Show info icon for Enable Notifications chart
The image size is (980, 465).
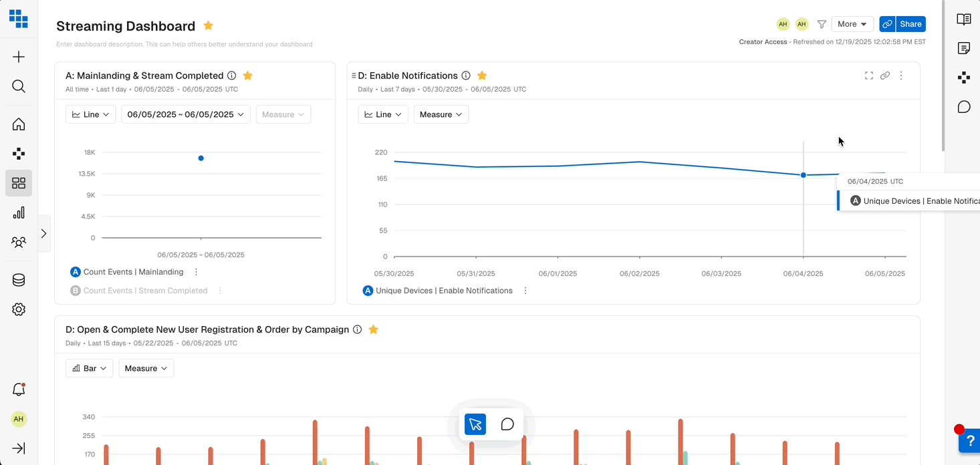pos(466,75)
